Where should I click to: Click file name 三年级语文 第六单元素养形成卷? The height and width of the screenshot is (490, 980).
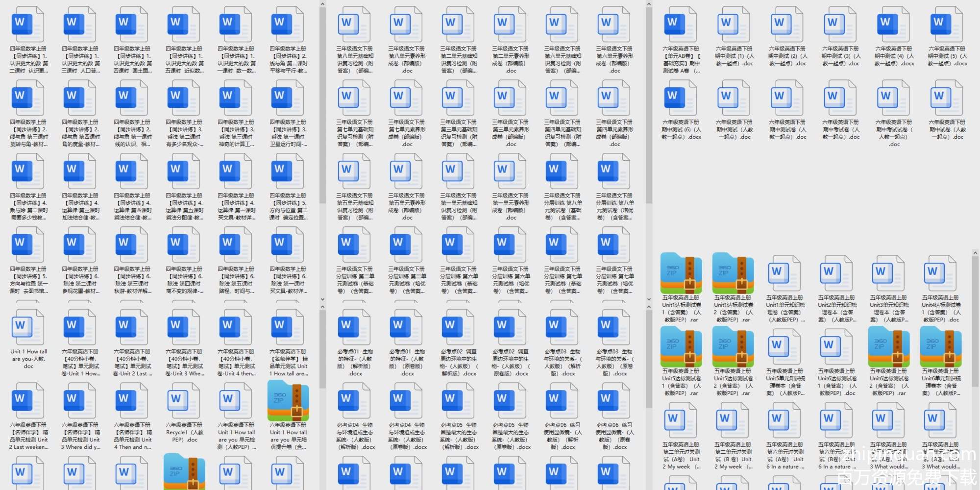614,60
